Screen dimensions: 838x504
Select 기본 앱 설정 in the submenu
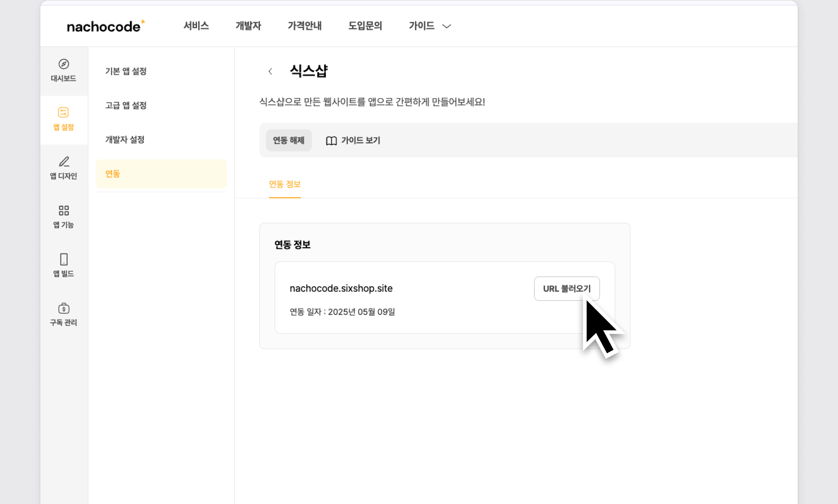pyautogui.click(x=126, y=71)
